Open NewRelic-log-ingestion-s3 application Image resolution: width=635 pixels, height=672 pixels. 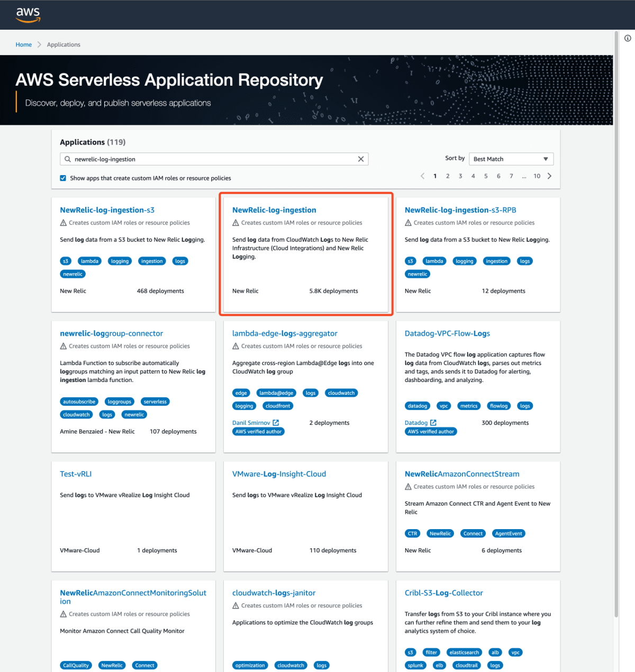coord(107,210)
